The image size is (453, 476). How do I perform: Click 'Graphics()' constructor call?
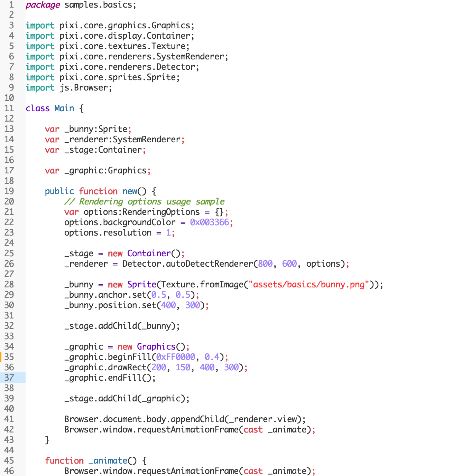click(161, 347)
